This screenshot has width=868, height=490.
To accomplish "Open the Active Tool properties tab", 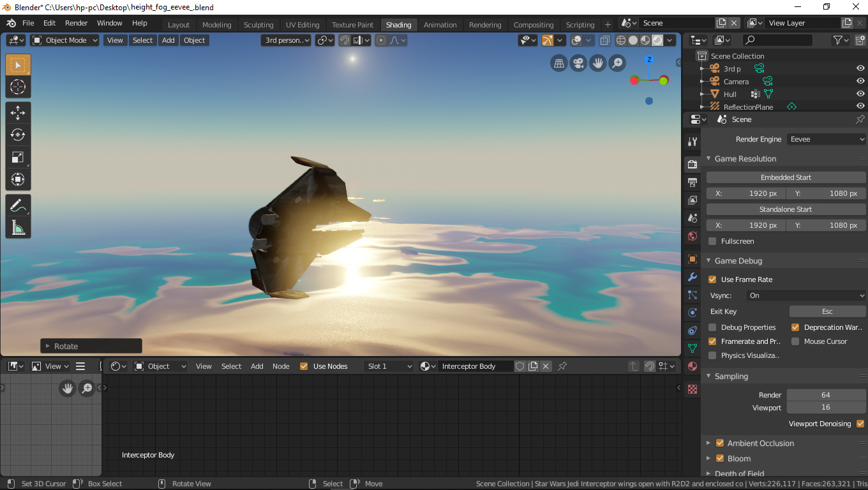I will [x=692, y=142].
